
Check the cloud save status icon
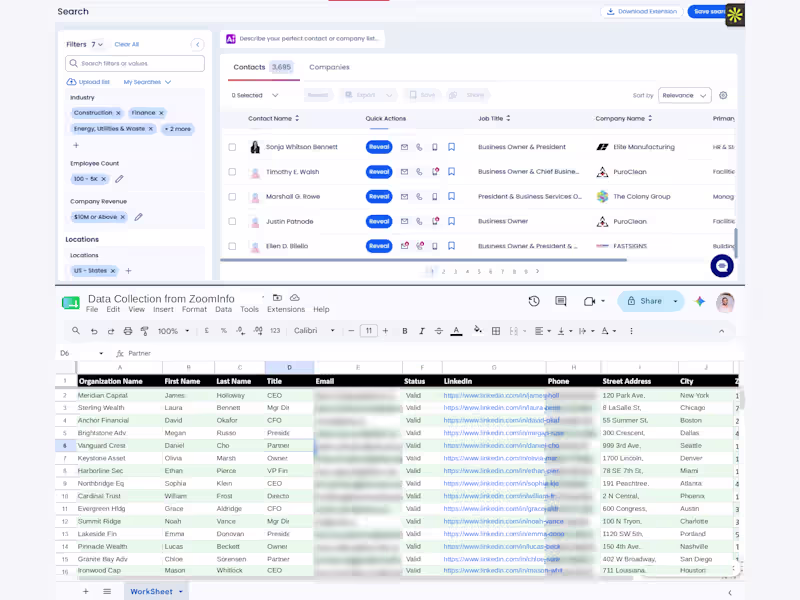click(x=294, y=297)
